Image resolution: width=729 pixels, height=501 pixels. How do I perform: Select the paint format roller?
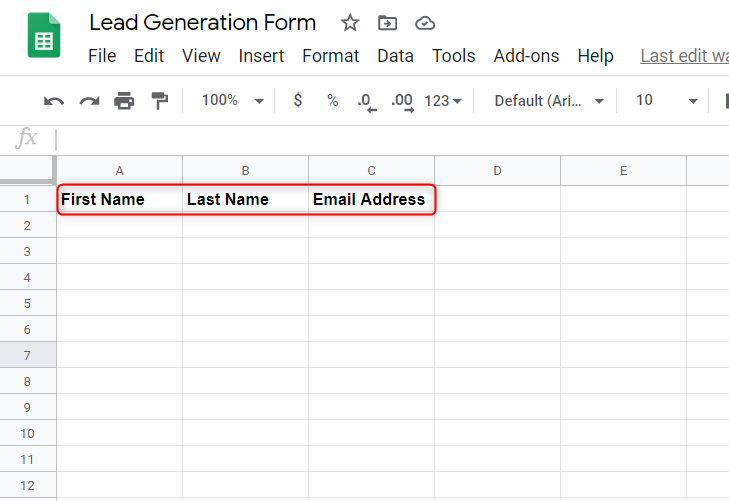pyautogui.click(x=159, y=100)
